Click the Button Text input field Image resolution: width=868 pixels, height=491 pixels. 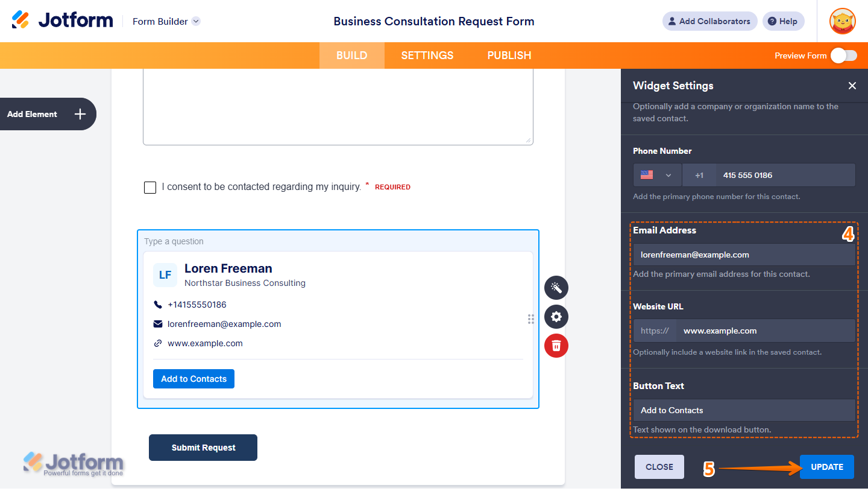click(x=744, y=410)
